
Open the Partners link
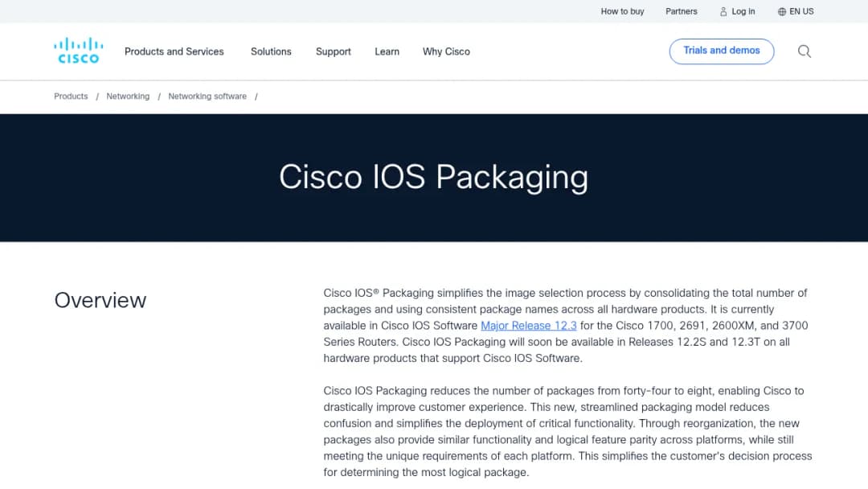pos(681,11)
